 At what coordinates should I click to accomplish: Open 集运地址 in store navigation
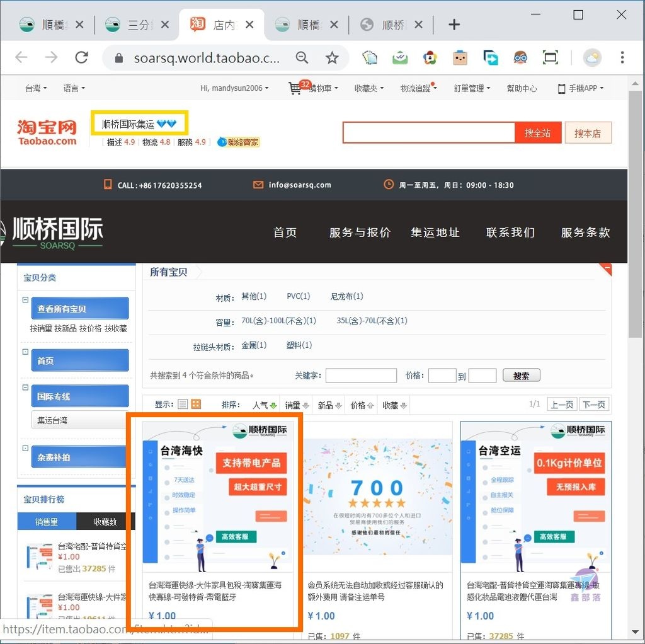(435, 233)
